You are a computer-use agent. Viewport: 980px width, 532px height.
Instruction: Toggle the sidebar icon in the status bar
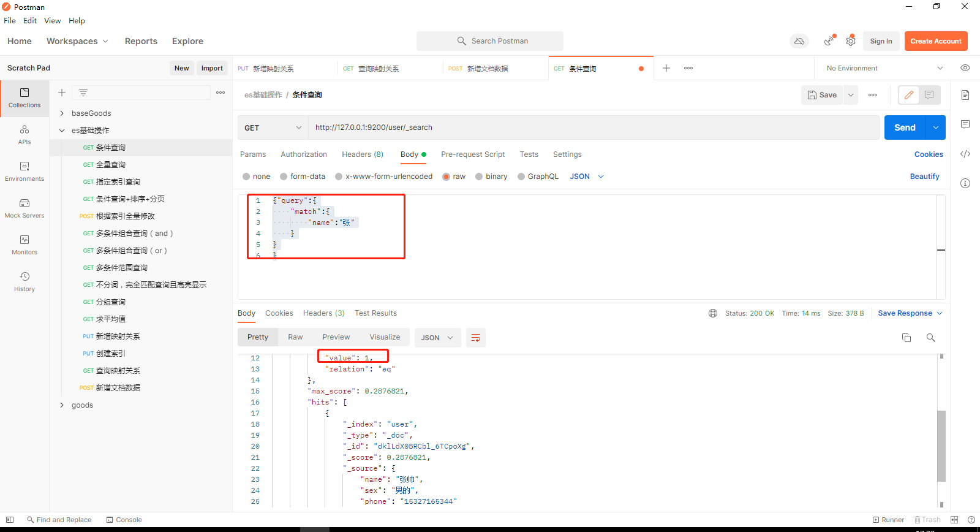click(x=10, y=520)
